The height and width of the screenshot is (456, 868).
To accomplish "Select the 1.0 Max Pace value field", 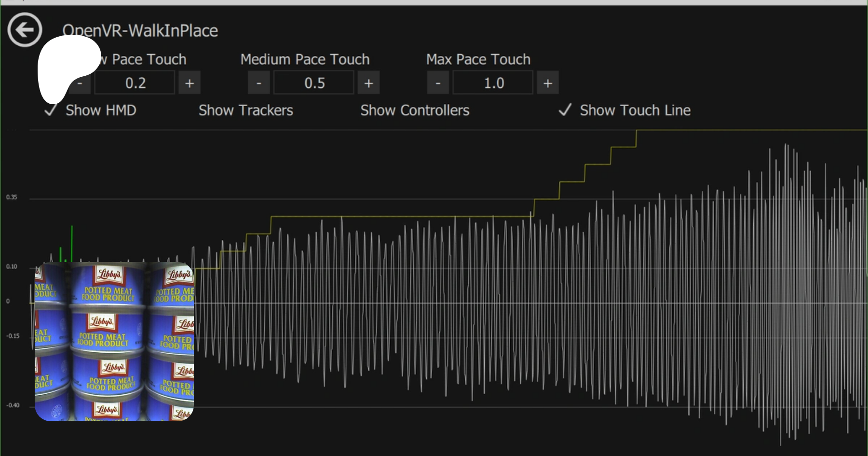I will pyautogui.click(x=493, y=83).
